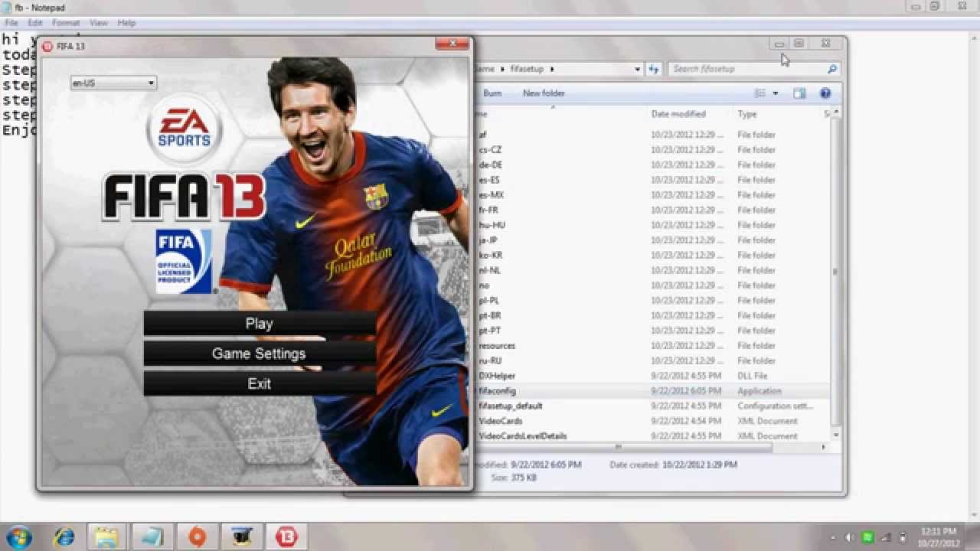The image size is (980, 551).
Task: Click the Explorer vertical scrollbar
Action: click(836, 272)
